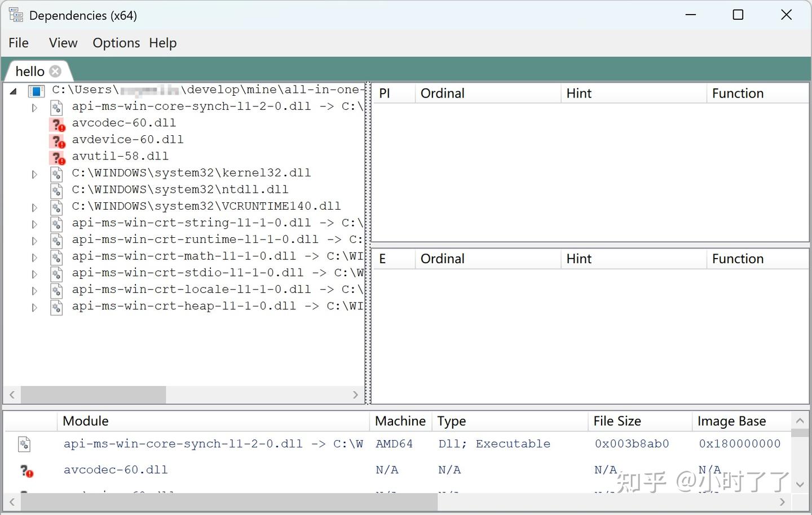Close the hello tab
This screenshot has width=812, height=515.
(x=55, y=71)
